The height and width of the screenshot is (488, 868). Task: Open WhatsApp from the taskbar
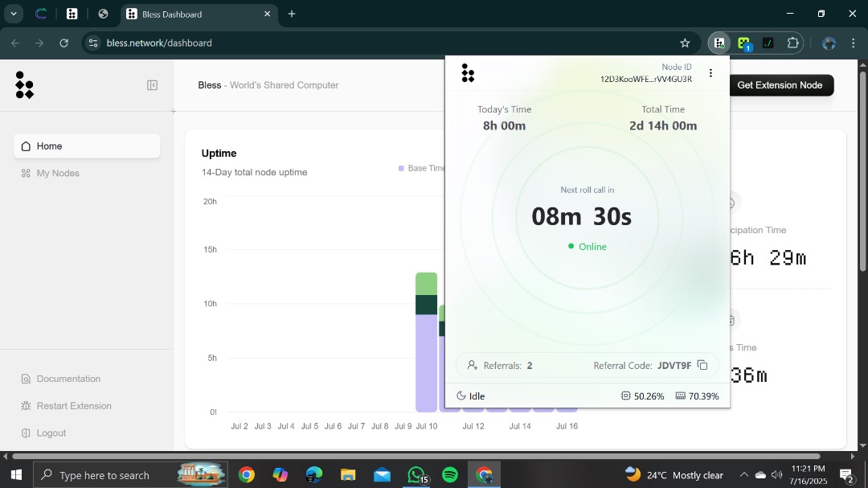click(x=416, y=474)
